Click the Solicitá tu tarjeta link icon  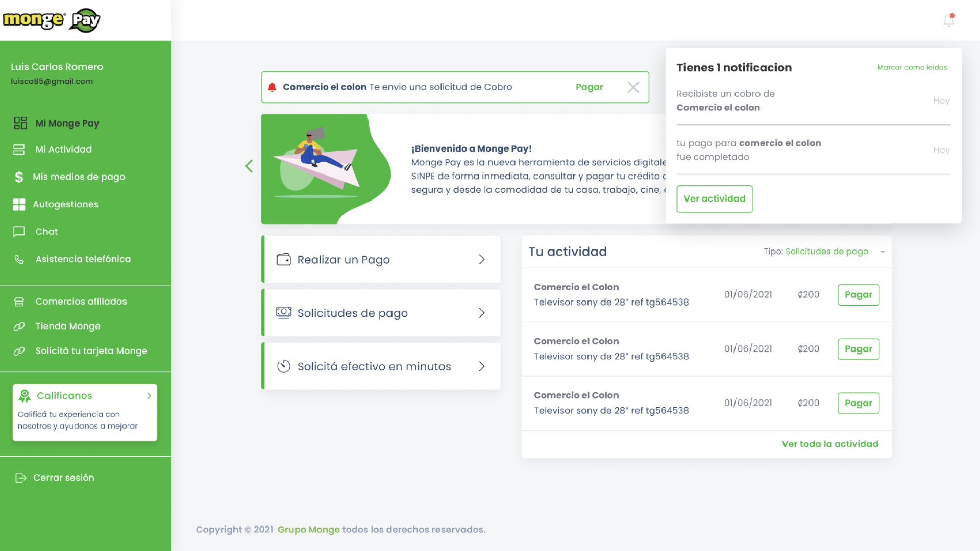pos(19,351)
